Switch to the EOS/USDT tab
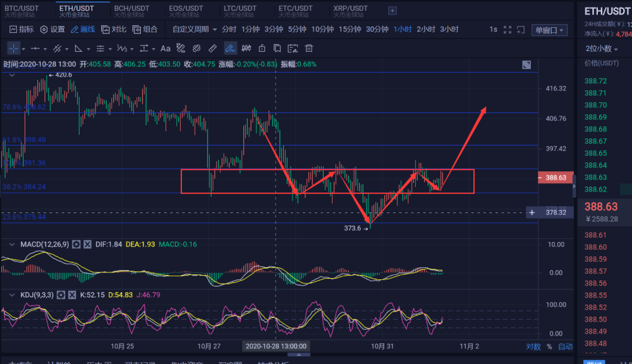 (186, 11)
